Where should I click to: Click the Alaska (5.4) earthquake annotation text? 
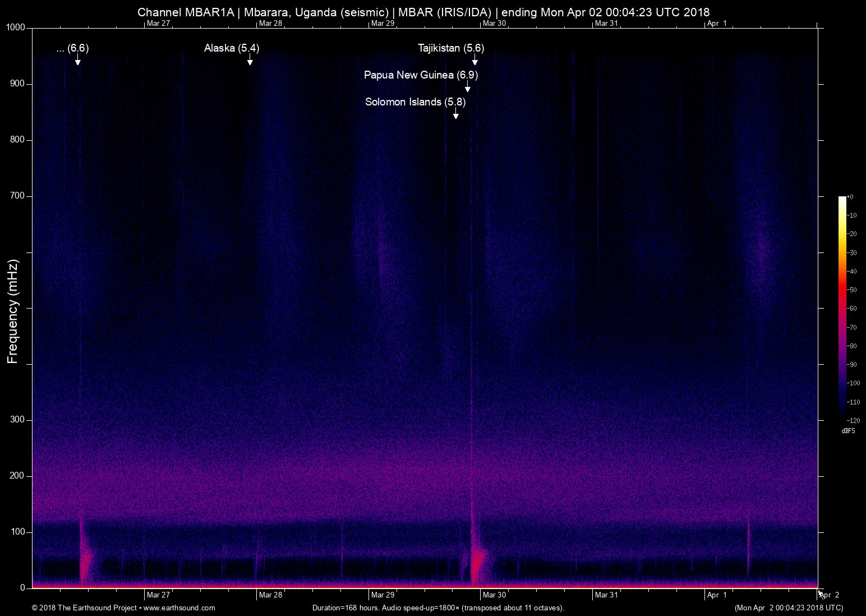[232, 48]
